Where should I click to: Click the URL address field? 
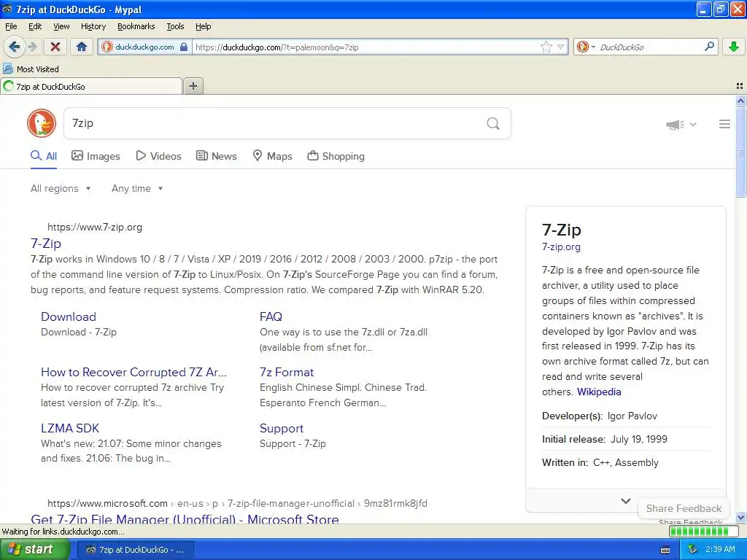click(366, 47)
